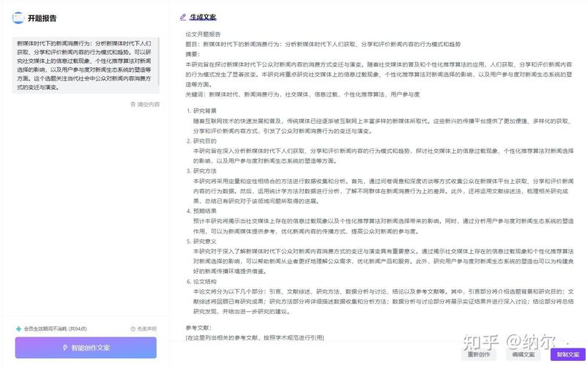
Task: Click the heading 1. 研究背景
Action: tap(201, 111)
